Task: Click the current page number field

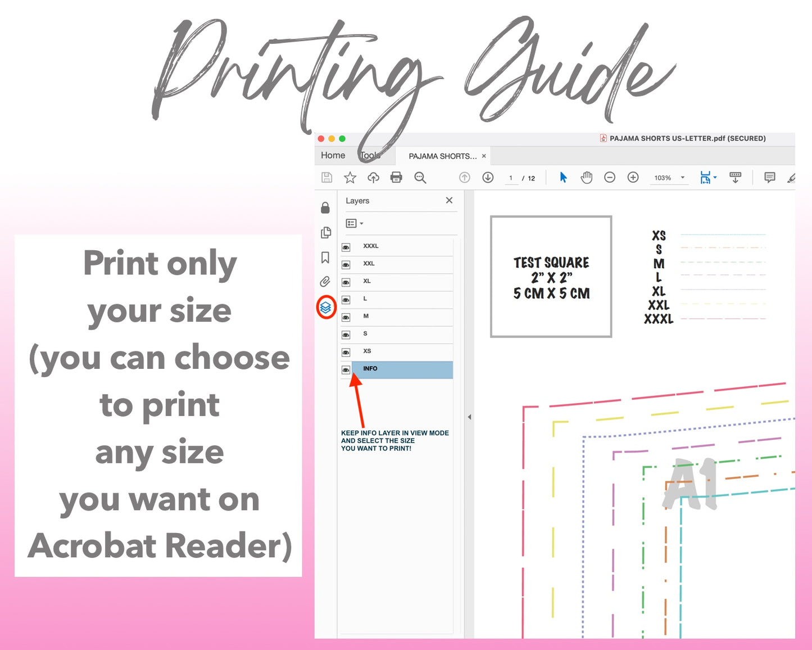Action: (511, 178)
